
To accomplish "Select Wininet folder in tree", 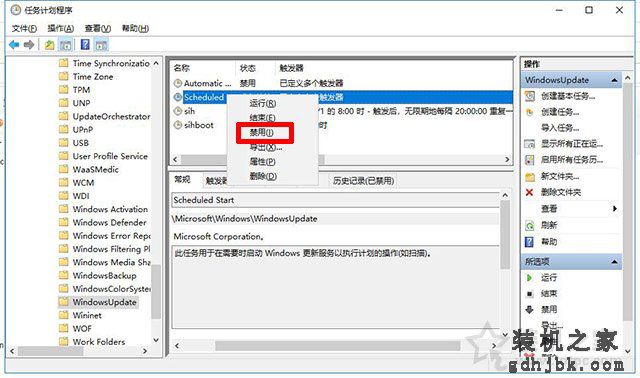I will tap(87, 315).
